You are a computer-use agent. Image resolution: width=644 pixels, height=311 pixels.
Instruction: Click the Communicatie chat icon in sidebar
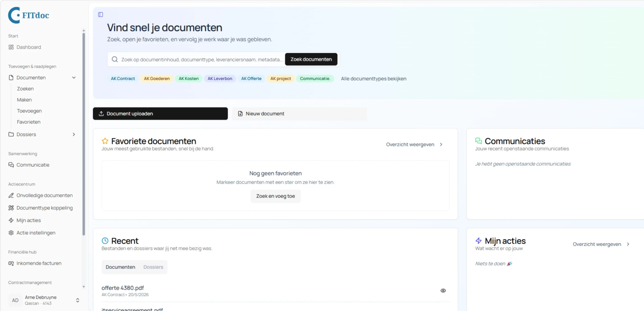tap(11, 165)
